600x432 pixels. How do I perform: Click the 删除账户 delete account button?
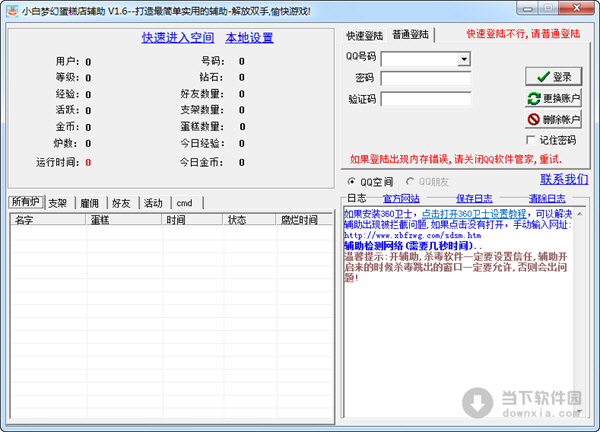coord(554,119)
